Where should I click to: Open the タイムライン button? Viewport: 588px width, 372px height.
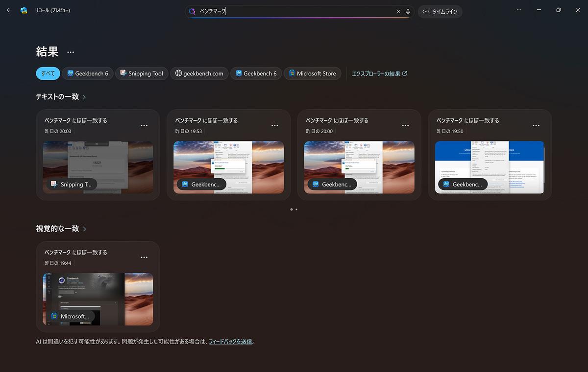tap(440, 11)
